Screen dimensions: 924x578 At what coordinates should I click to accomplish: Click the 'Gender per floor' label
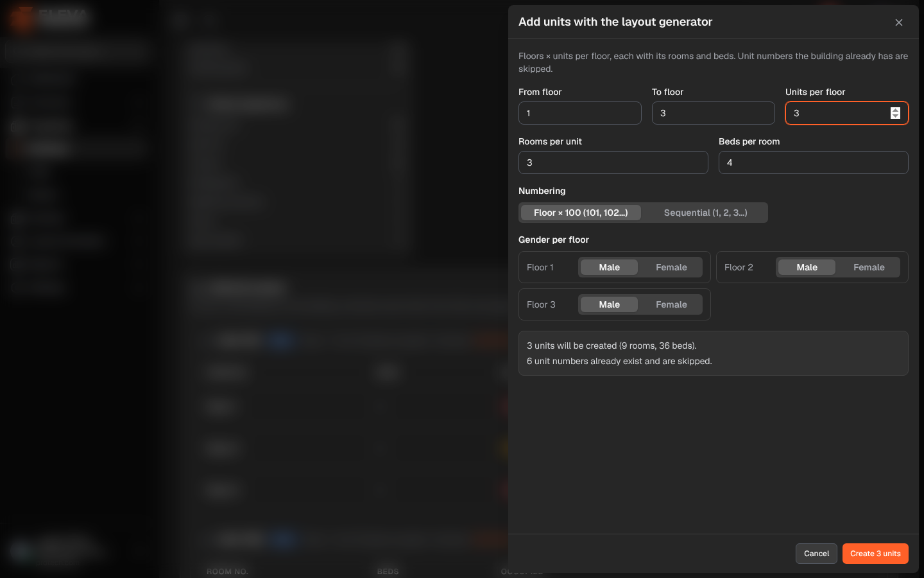(x=554, y=240)
